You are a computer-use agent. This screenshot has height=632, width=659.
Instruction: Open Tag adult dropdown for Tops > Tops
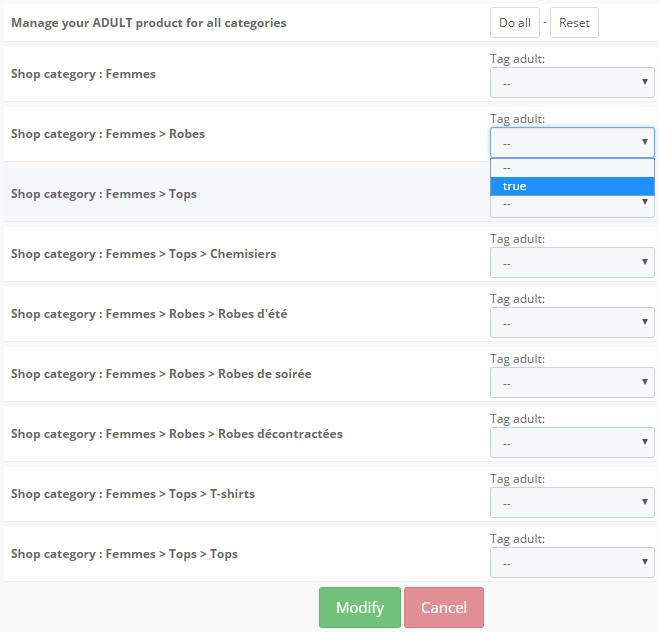[572, 563]
